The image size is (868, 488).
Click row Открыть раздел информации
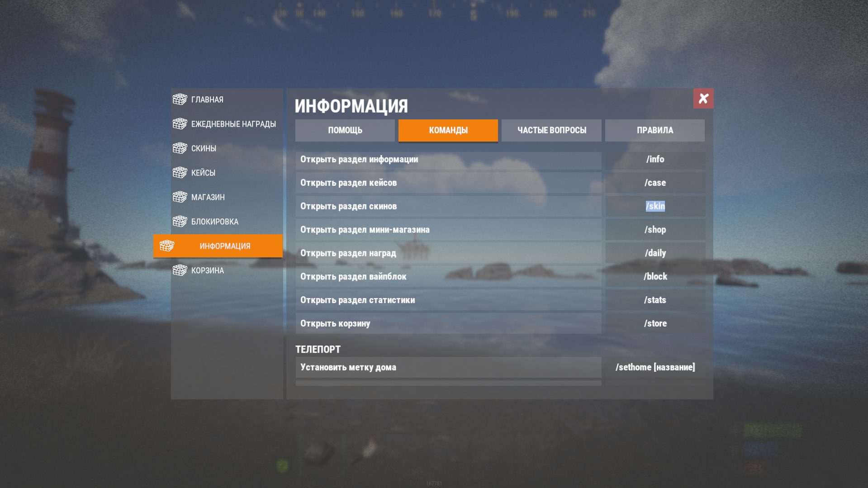pos(448,160)
